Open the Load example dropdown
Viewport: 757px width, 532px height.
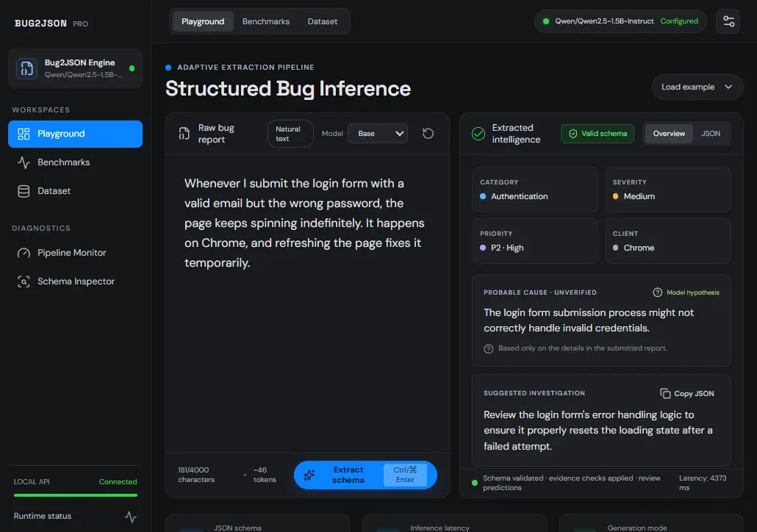coord(697,87)
